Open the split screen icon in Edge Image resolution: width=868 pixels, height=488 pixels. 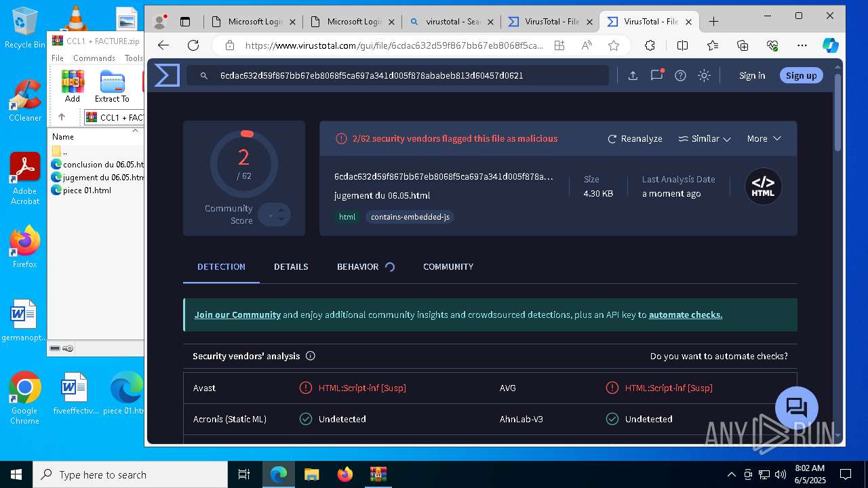pyautogui.click(x=682, y=45)
